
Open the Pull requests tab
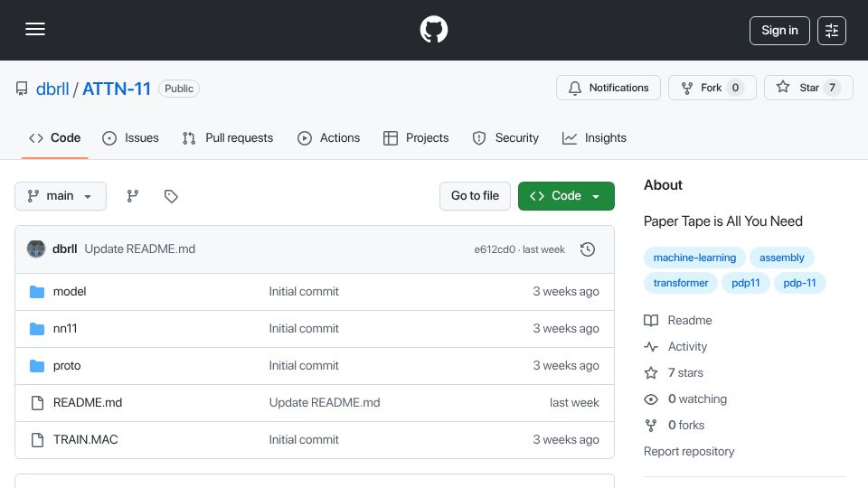click(228, 137)
